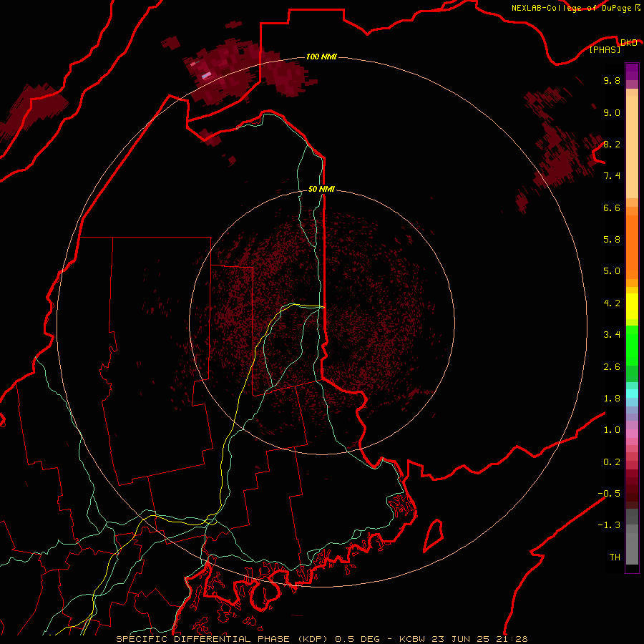Click the 7.4 scale value
Viewport: 644px width, 644px height.
[612, 176]
